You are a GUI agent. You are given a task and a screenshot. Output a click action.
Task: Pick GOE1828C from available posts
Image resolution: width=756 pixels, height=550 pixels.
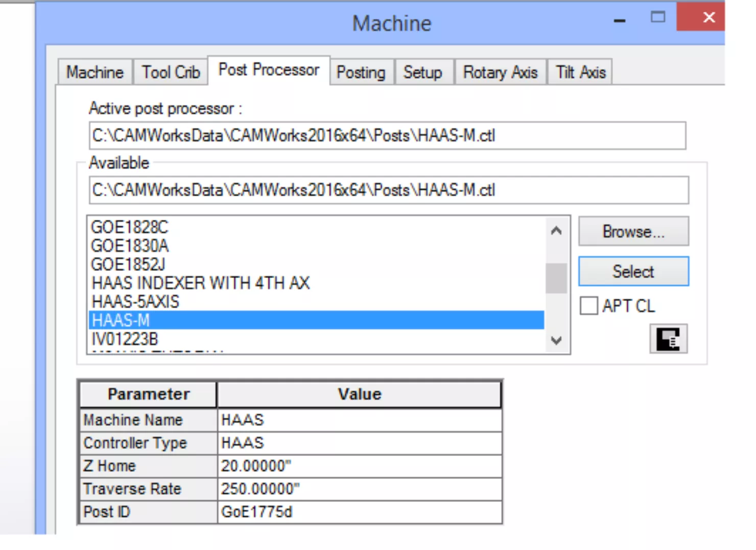130,227
